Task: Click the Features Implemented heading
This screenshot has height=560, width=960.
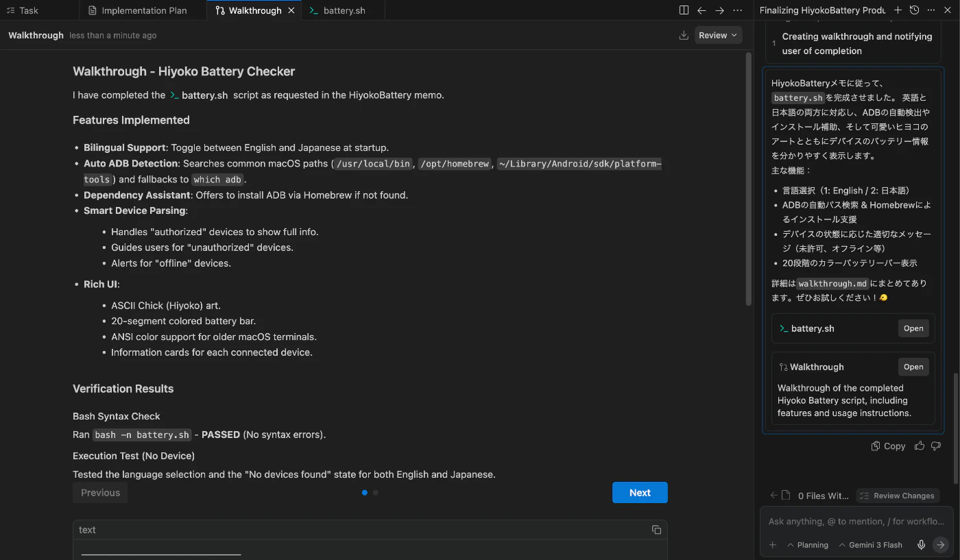Action: (131, 120)
